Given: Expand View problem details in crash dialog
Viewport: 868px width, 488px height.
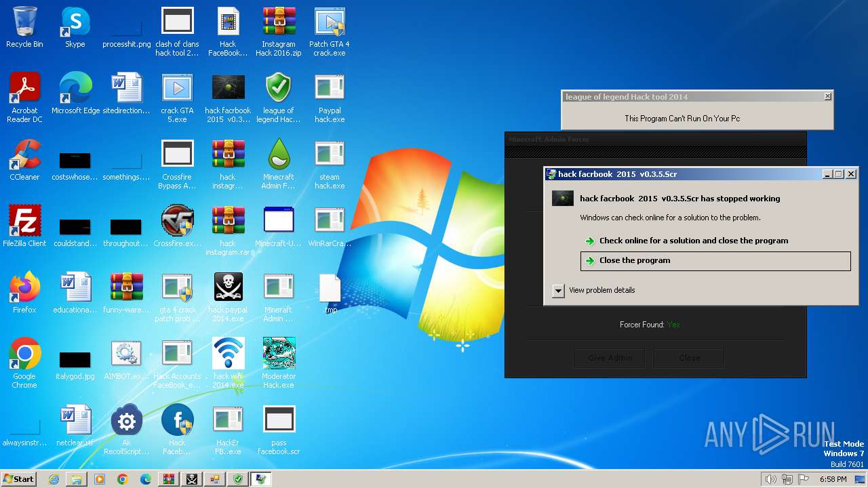Looking at the screenshot, I should click(594, 290).
